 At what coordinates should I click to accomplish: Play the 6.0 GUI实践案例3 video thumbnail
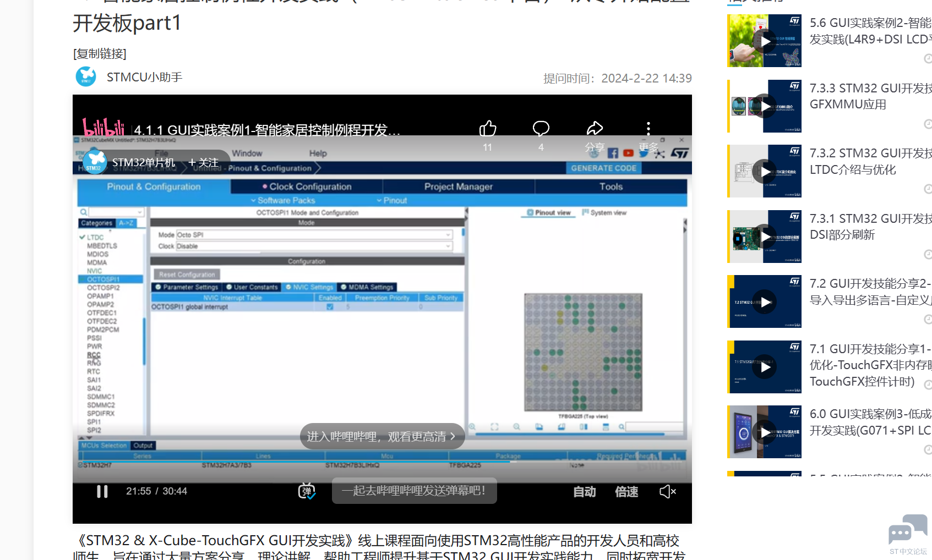pyautogui.click(x=765, y=432)
